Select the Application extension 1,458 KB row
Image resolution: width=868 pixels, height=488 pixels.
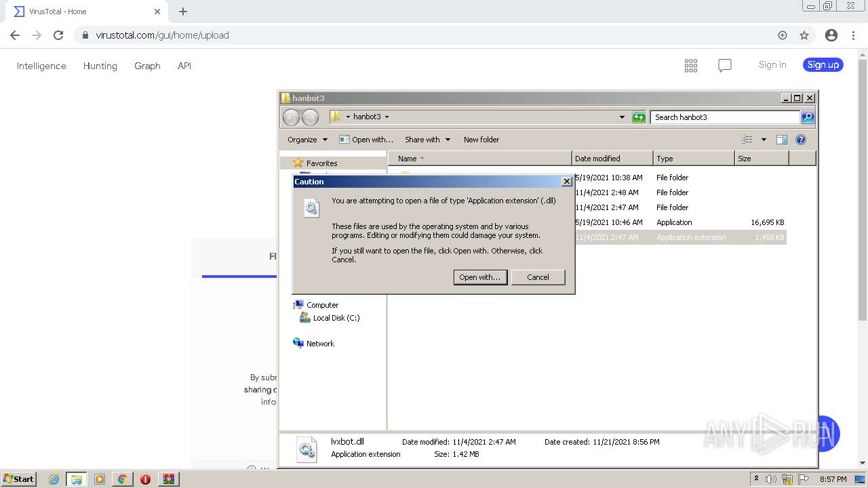(680, 237)
